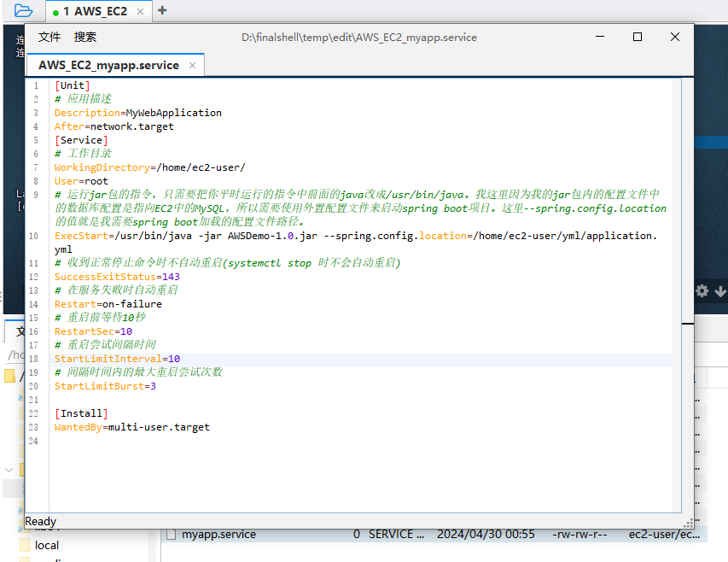This screenshot has width=728, height=562.
Task: Add a new session tab with plus
Action: pos(162,10)
